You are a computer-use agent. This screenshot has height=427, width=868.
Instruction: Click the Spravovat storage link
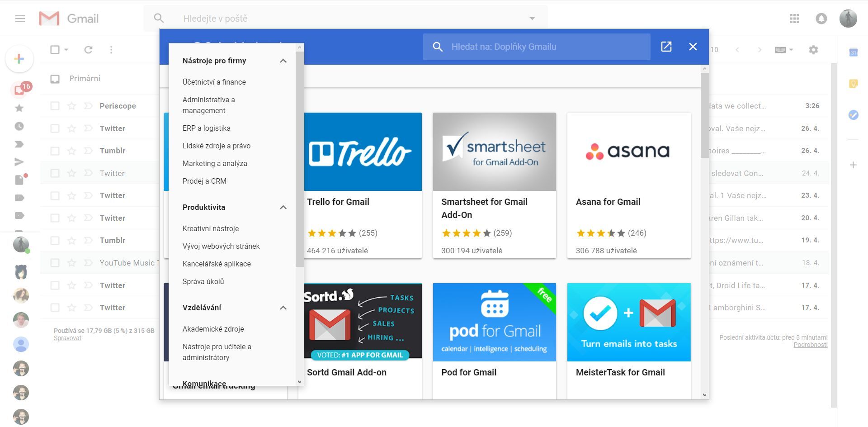click(67, 337)
